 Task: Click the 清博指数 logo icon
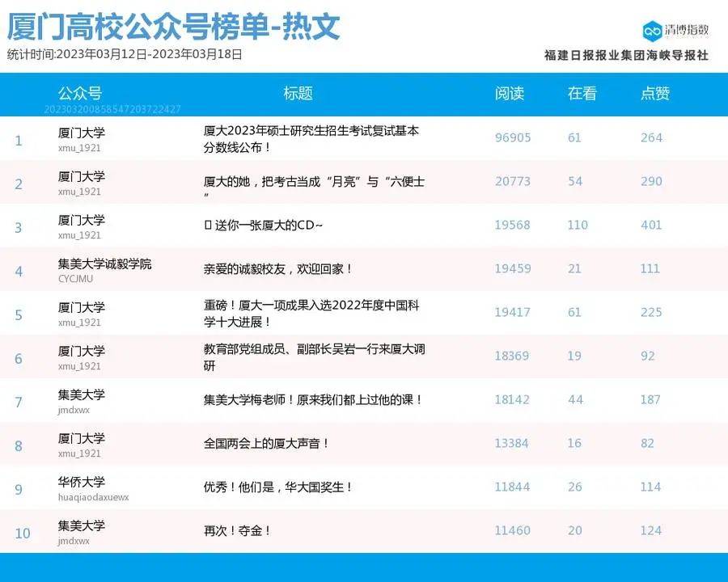[x=652, y=31]
